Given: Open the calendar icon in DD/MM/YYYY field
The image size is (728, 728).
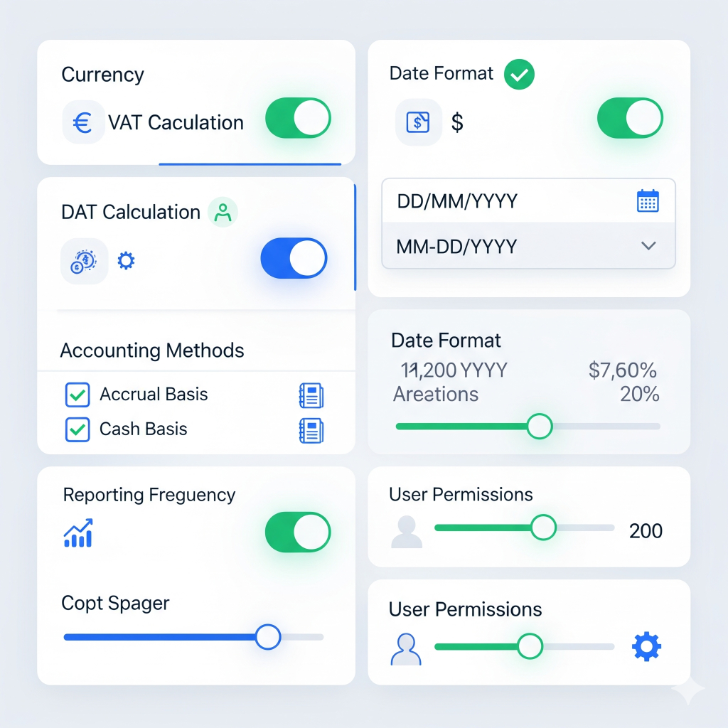Looking at the screenshot, I should pyautogui.click(x=647, y=201).
